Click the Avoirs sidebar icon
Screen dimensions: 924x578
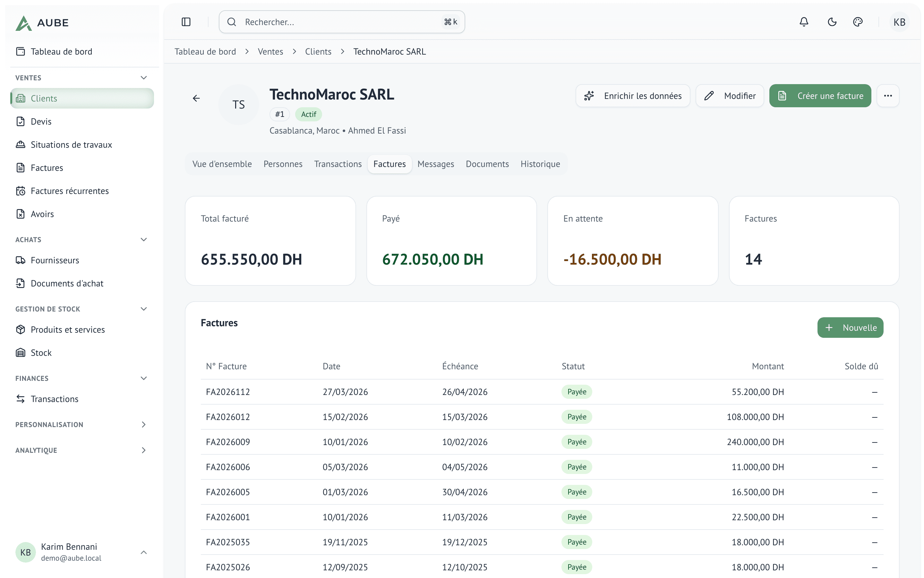pyautogui.click(x=21, y=214)
